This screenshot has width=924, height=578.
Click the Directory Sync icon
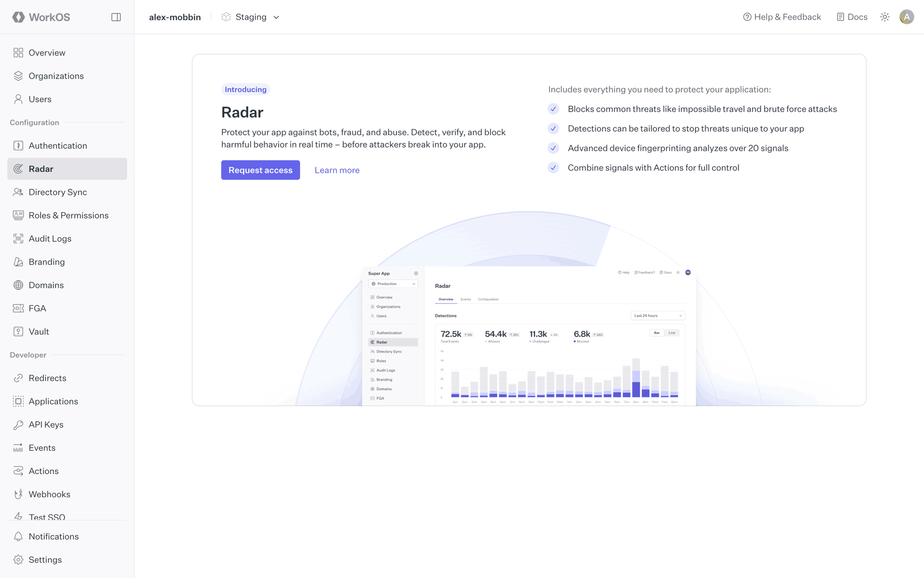(18, 192)
